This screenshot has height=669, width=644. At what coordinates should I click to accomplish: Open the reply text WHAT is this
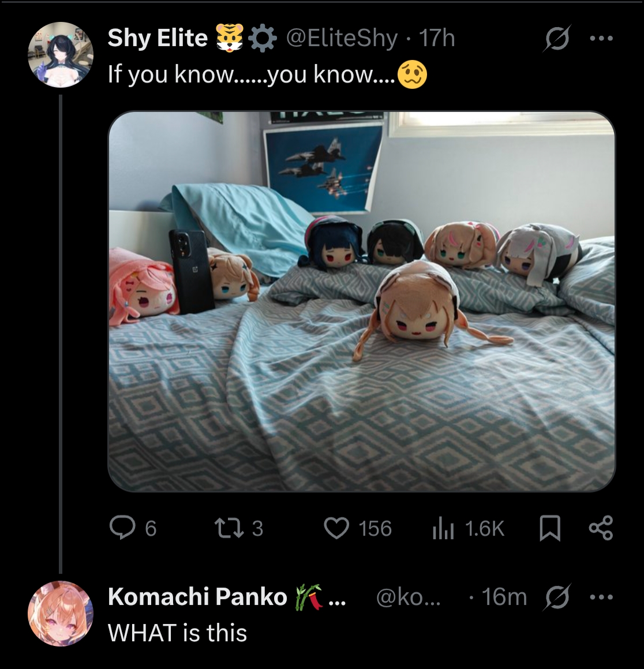tap(177, 632)
